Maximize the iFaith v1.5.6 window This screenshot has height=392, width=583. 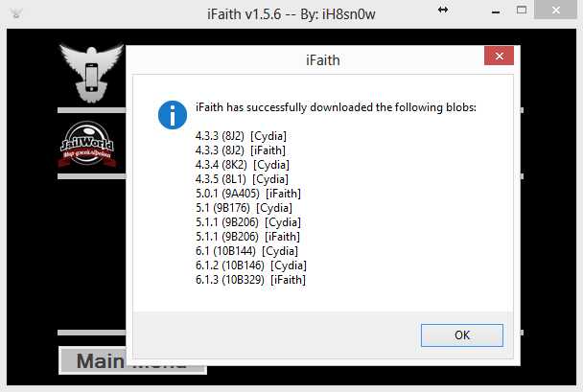[522, 11]
